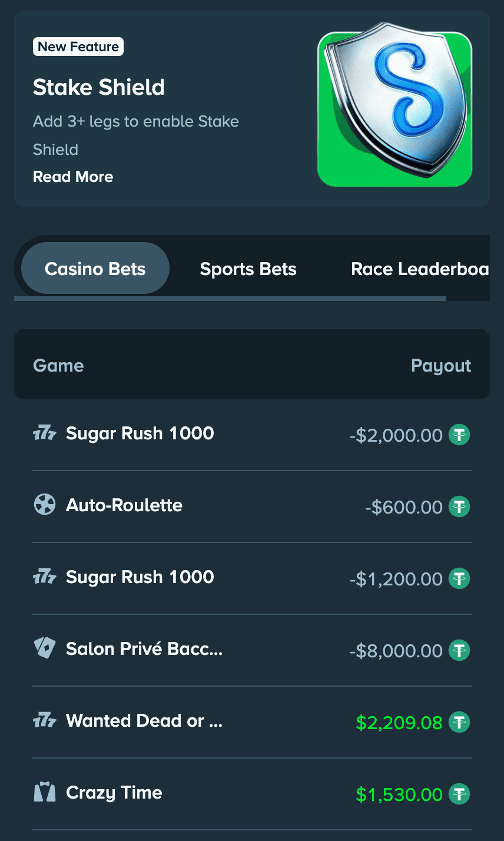Click the roulette wheel icon beside Auto-Roulette
504x841 pixels.
click(44, 505)
